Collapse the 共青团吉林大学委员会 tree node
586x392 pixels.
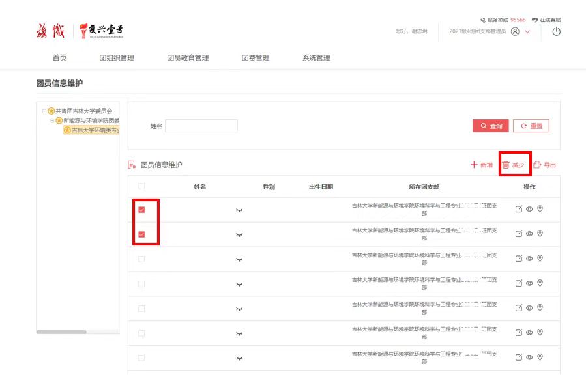click(44, 111)
